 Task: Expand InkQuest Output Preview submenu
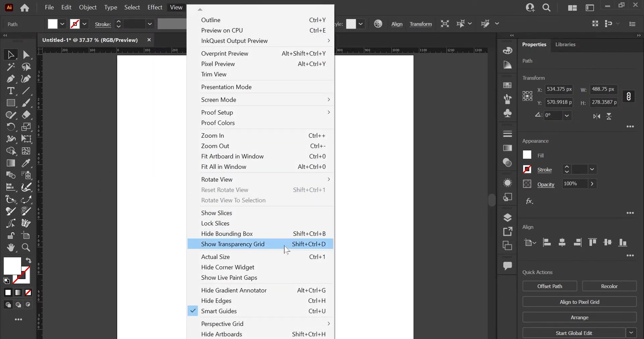[260, 41]
